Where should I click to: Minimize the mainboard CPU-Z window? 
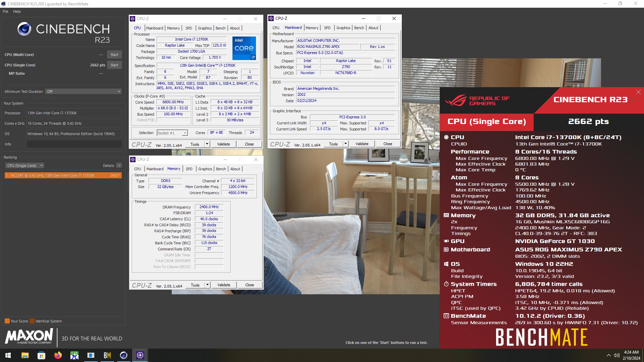click(363, 18)
